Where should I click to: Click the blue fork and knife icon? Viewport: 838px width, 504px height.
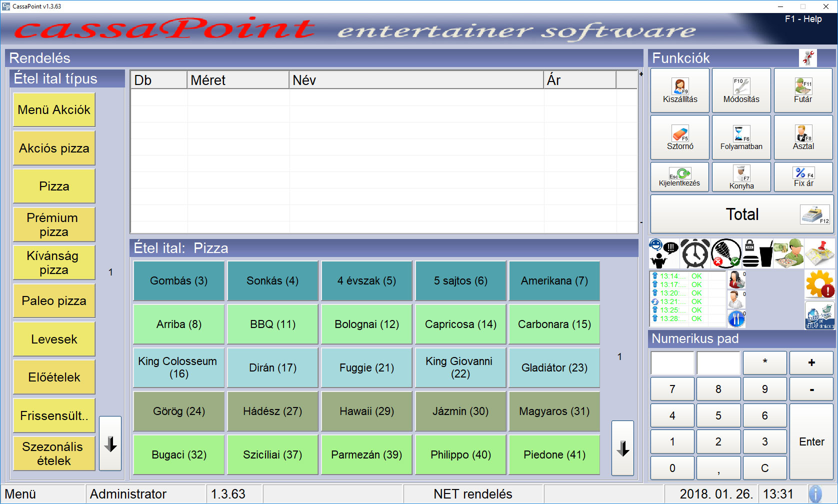click(736, 319)
